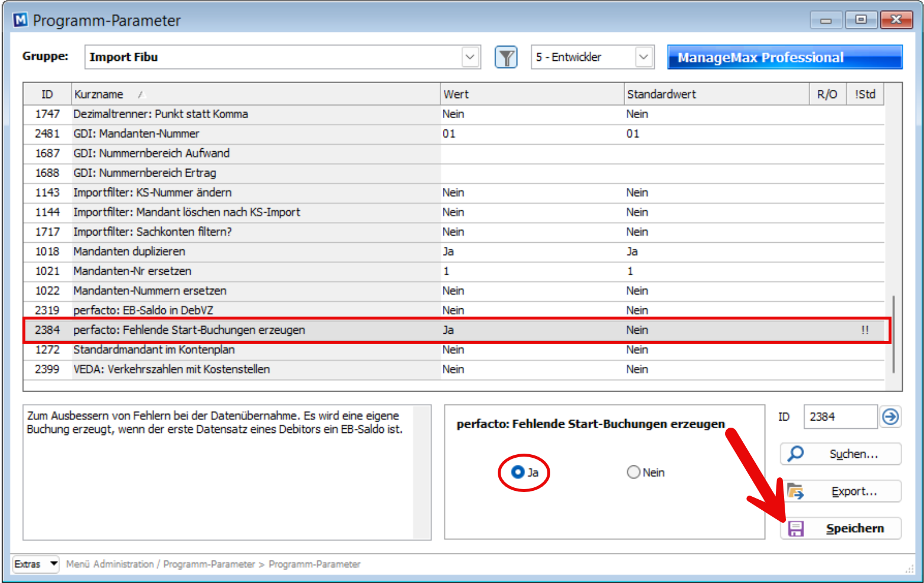Click the Speichern button
Screen dimensions: 924x583
pos(841,528)
